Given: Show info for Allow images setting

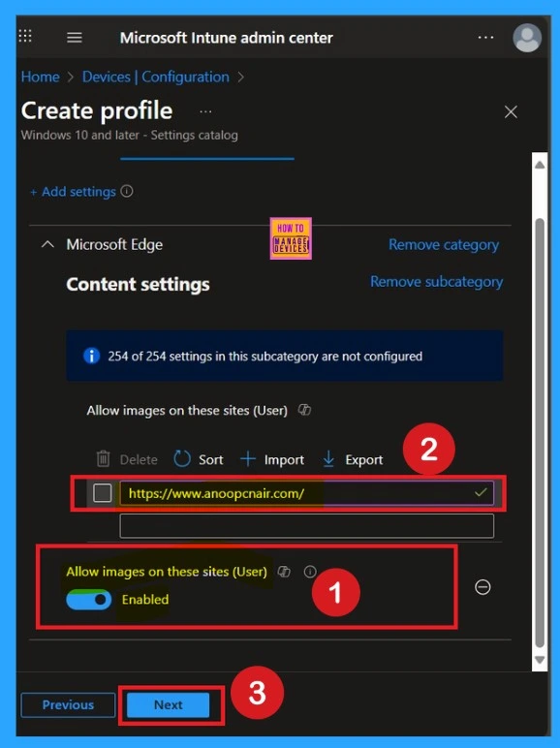Looking at the screenshot, I should tap(310, 572).
